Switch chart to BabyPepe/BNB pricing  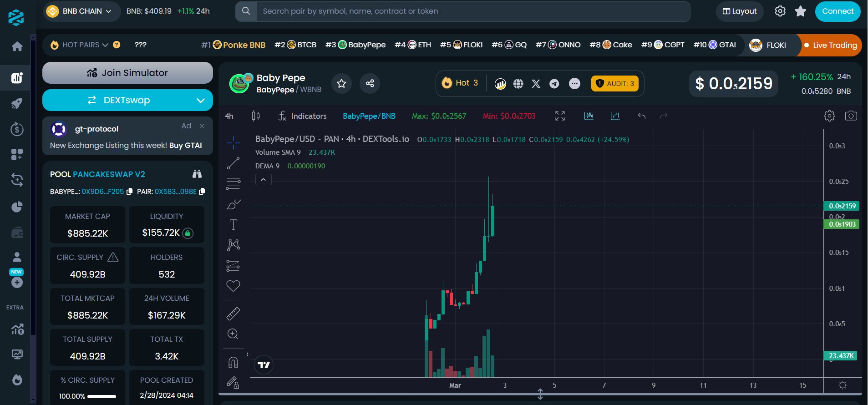(x=369, y=116)
